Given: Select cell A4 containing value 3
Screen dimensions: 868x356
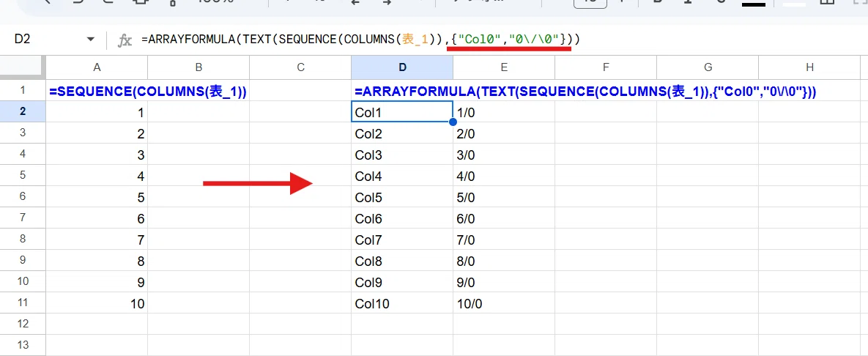Looking at the screenshot, I should coord(97,154).
